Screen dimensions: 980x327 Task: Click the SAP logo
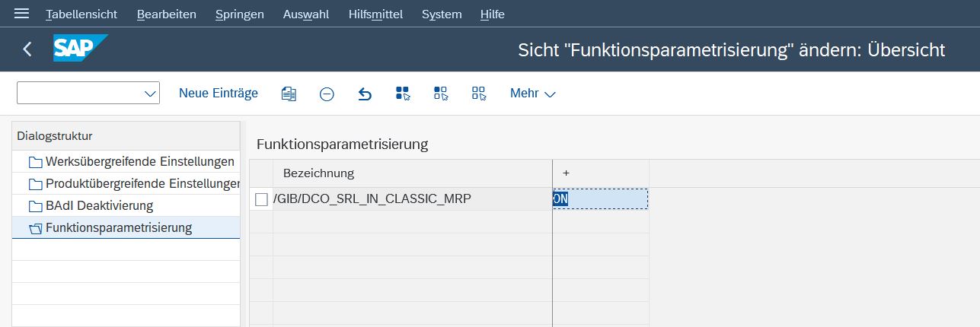point(80,49)
